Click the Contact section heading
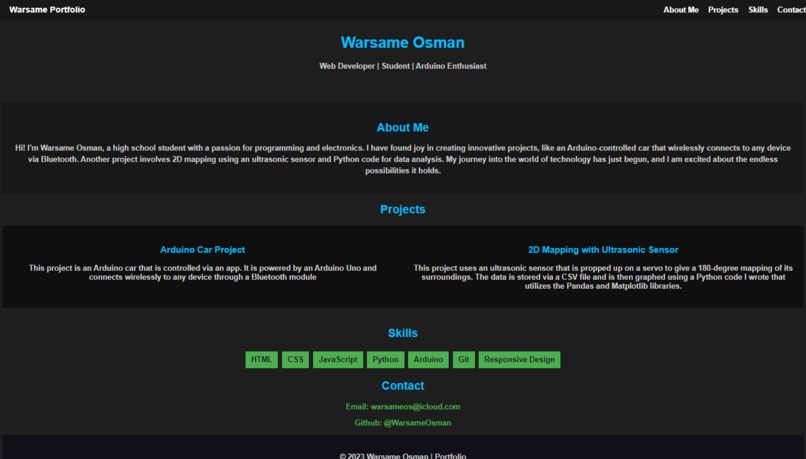This screenshot has width=806, height=459. click(x=402, y=385)
